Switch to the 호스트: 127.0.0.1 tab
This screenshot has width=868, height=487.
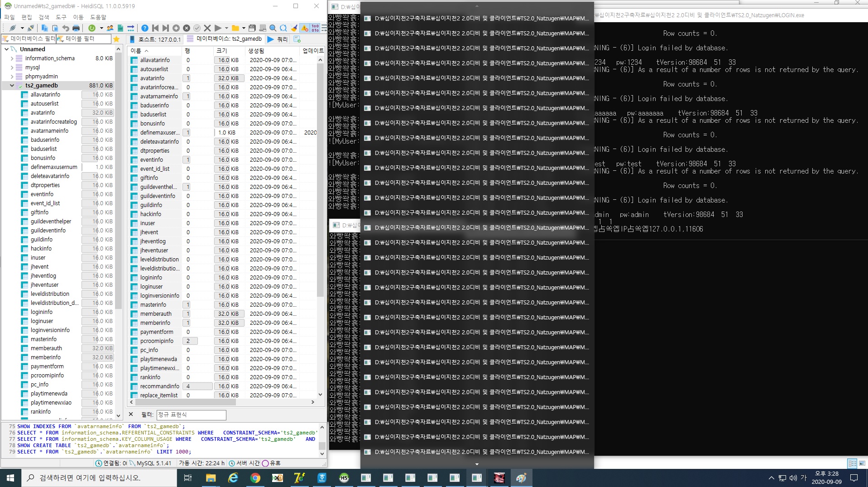coord(155,39)
